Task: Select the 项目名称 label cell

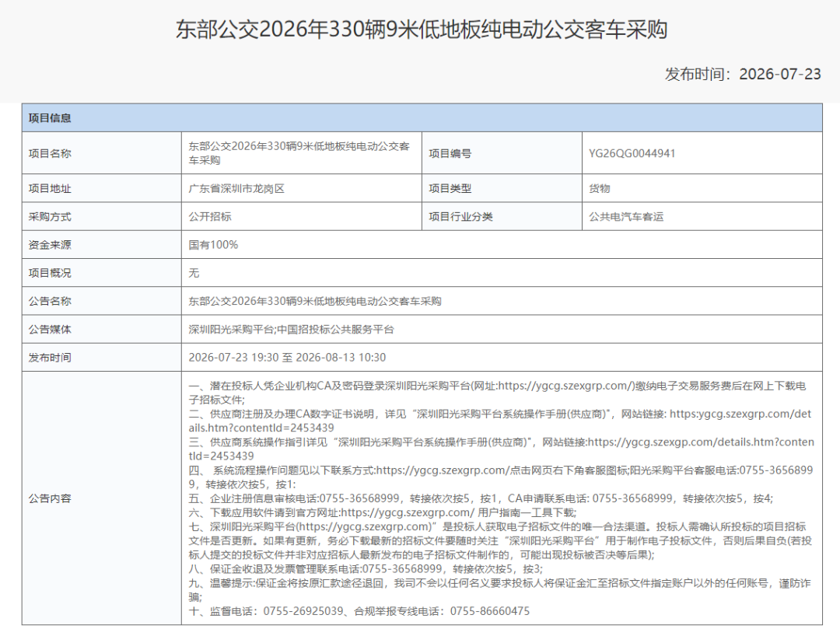Action: click(102, 153)
